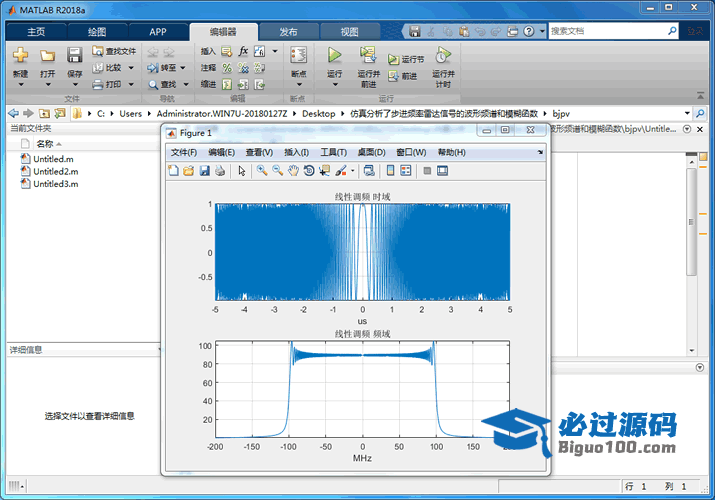
Task: Open the Help (帮助) menu in Figure 1
Action: click(x=451, y=152)
